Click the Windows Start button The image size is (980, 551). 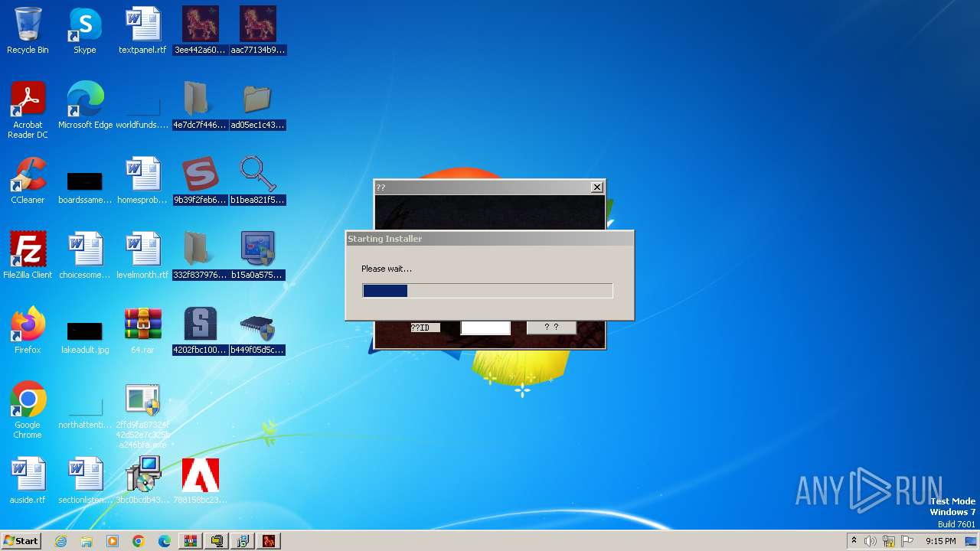pos(21,540)
